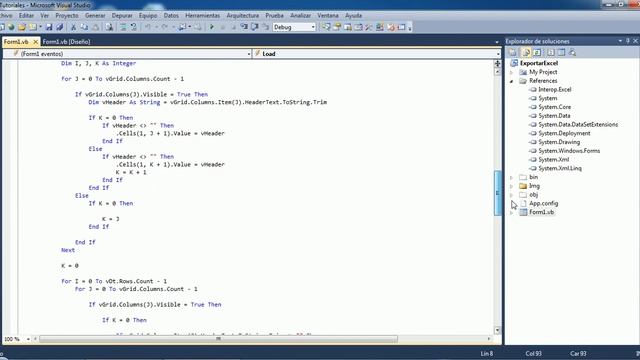Click the Copy icon in toolbar

click(84, 27)
